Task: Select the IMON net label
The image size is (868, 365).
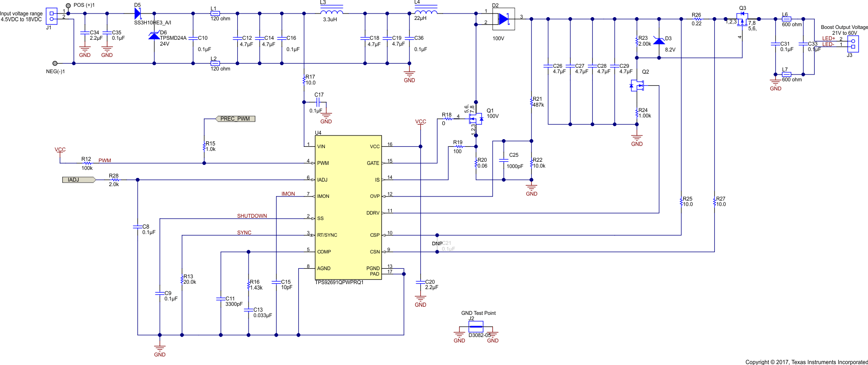Action: pos(288,194)
